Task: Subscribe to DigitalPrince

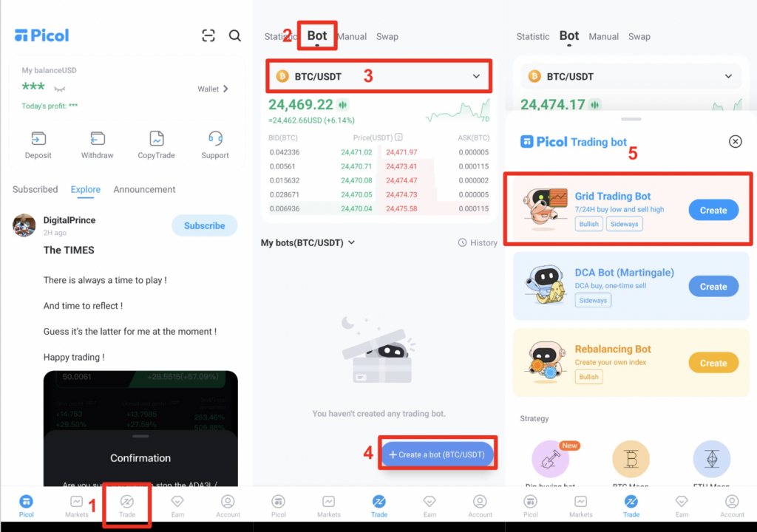Action: click(x=204, y=225)
